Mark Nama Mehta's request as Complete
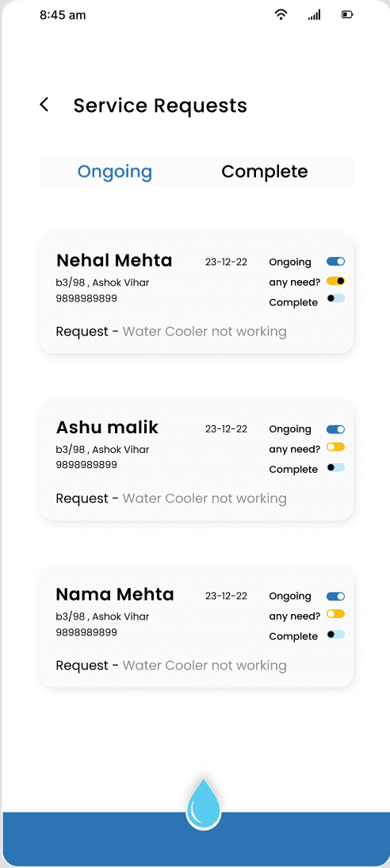The image size is (390, 868). pos(336,635)
